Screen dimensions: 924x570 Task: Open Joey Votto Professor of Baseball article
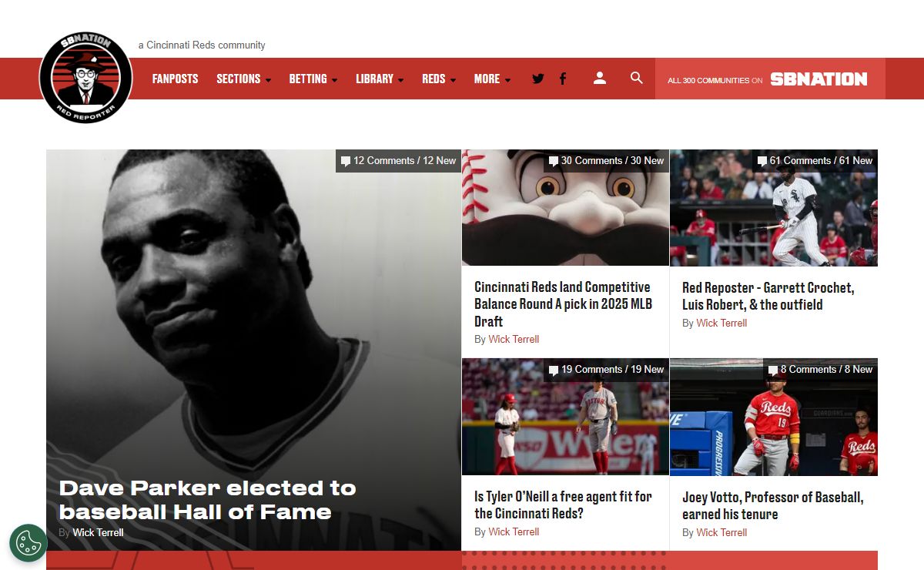pyautogui.click(x=772, y=505)
